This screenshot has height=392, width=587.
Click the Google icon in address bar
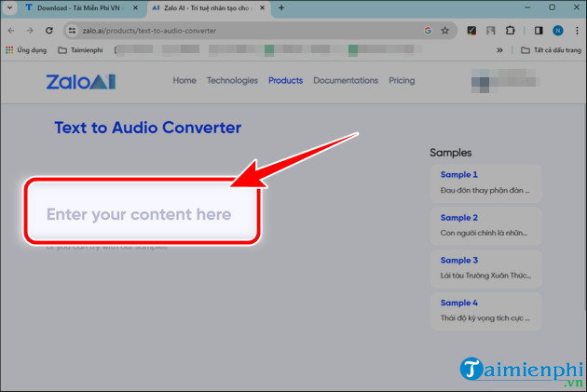(428, 31)
